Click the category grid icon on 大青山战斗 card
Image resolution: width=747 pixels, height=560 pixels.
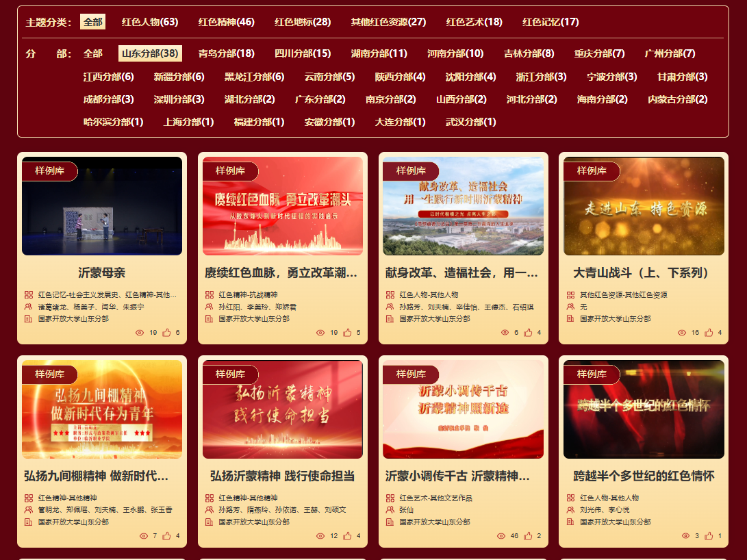tap(570, 295)
